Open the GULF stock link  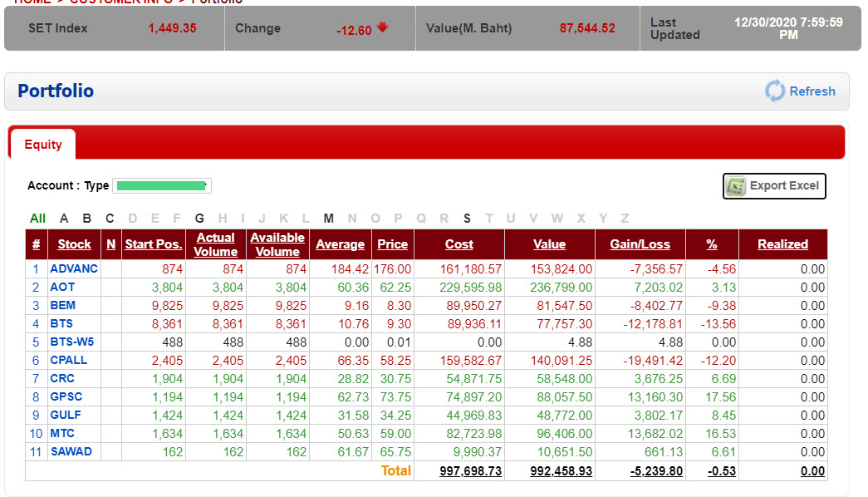click(66, 415)
